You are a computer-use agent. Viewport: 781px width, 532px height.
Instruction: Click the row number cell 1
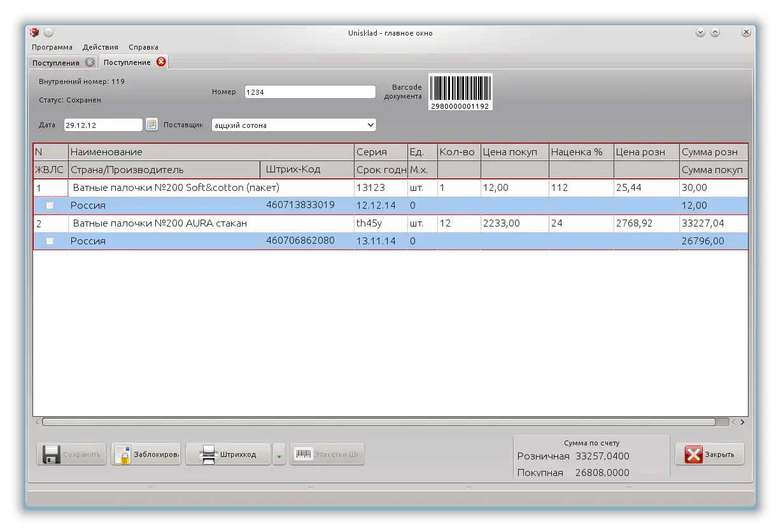point(51,188)
